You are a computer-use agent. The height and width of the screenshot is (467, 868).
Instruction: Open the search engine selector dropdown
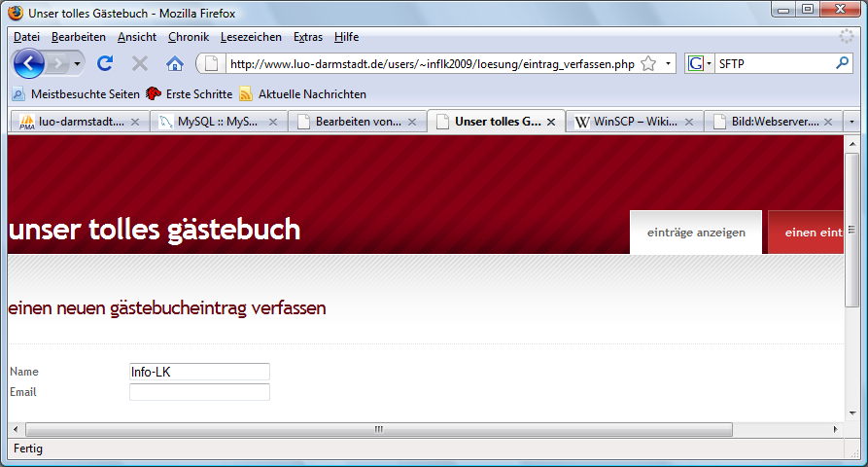point(699,63)
